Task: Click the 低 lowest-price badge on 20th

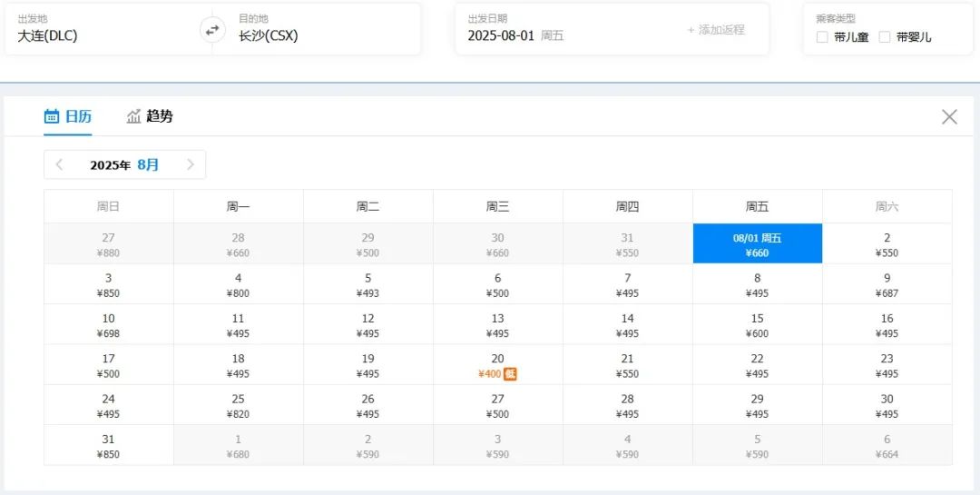Action: [x=511, y=374]
